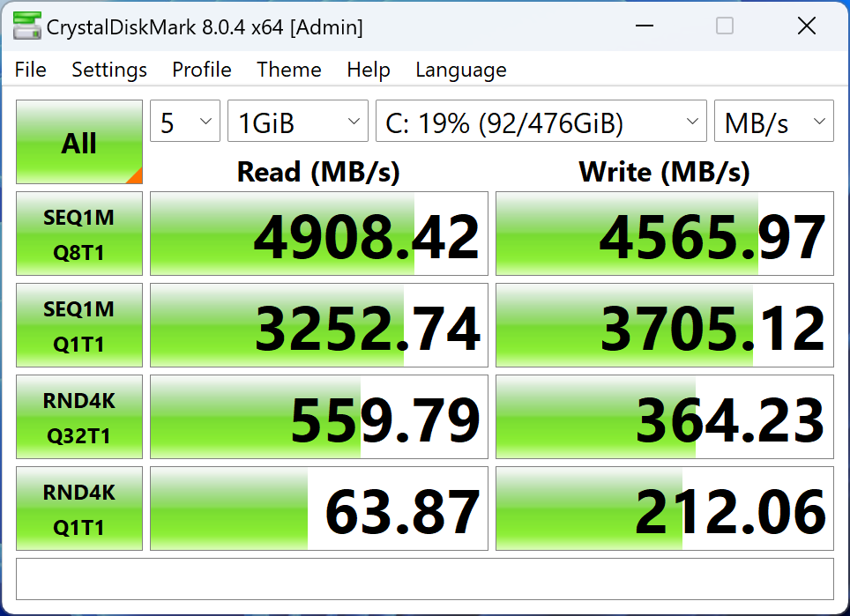Open the Help menu
Screen dimensions: 850x616
pyautogui.click(x=368, y=70)
